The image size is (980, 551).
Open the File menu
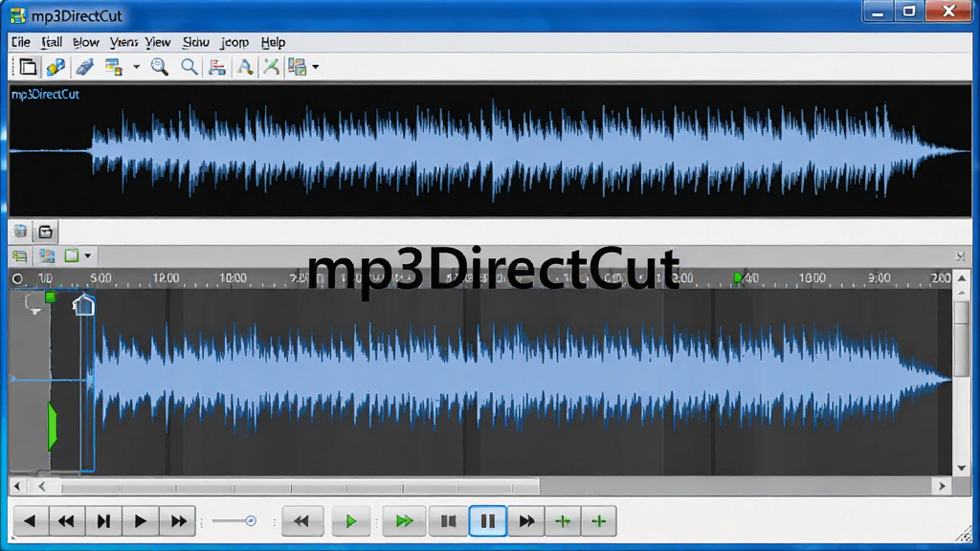[21, 42]
